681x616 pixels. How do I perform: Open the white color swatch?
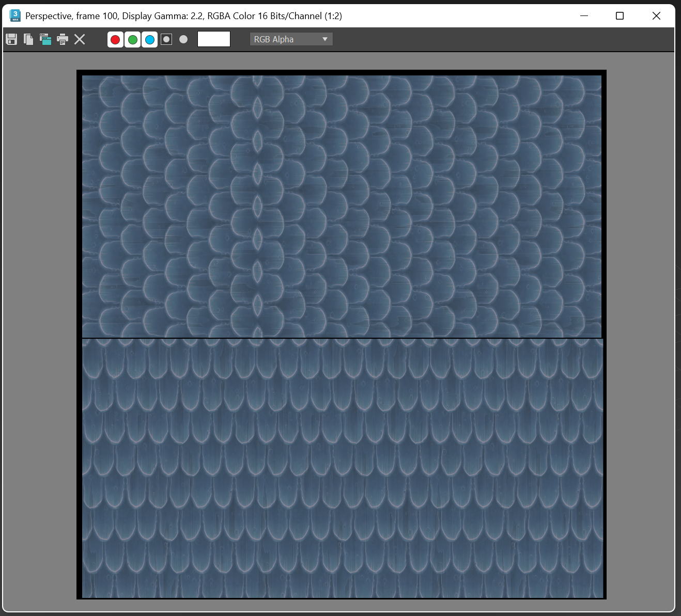[x=214, y=39]
